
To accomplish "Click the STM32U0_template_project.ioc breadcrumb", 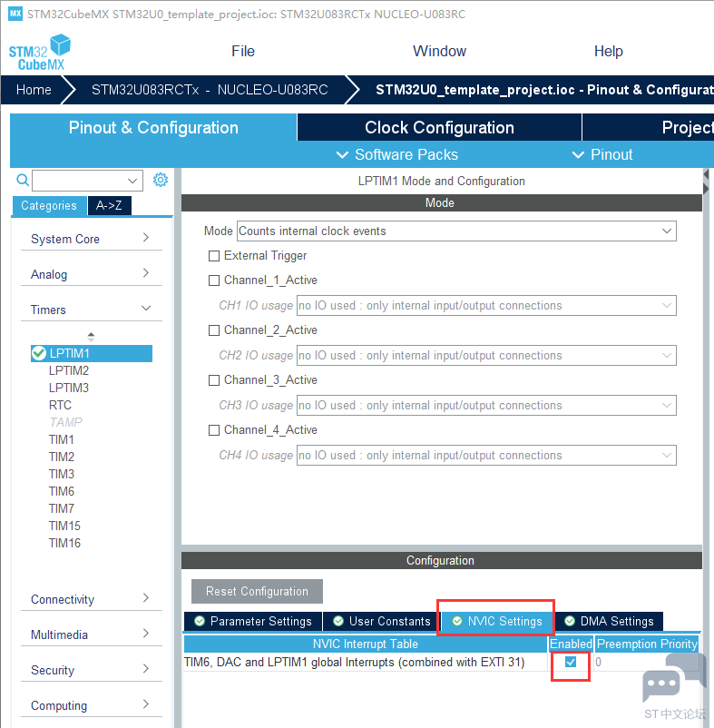I will (544, 90).
